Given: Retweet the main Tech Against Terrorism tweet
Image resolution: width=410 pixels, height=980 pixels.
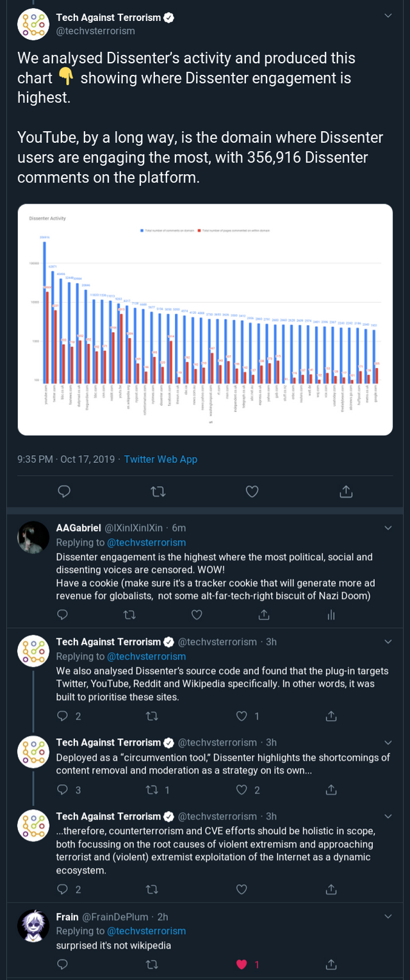Looking at the screenshot, I should (x=158, y=491).
